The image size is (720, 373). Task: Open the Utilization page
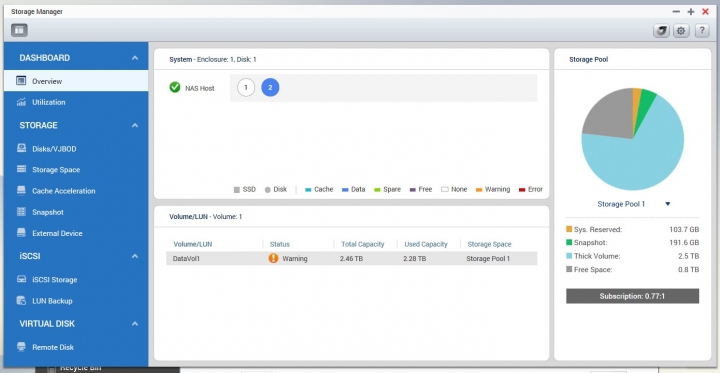click(x=76, y=102)
